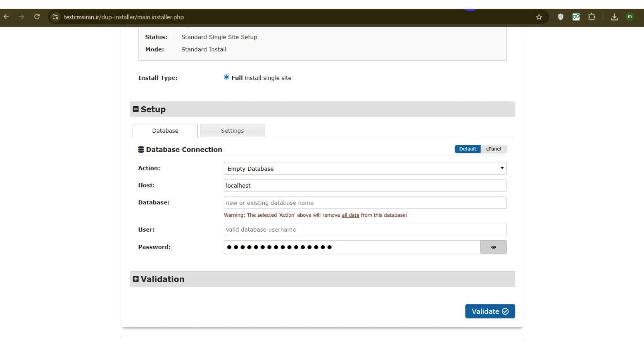Image resolution: width=644 pixels, height=347 pixels.
Task: Expand the Validation section
Action: click(135, 279)
